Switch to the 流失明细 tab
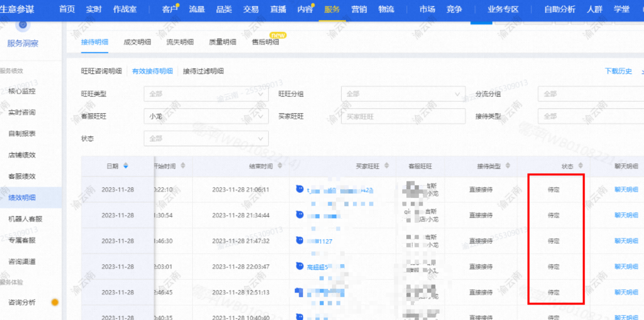Image resolution: width=644 pixels, height=320 pixels. [x=180, y=42]
